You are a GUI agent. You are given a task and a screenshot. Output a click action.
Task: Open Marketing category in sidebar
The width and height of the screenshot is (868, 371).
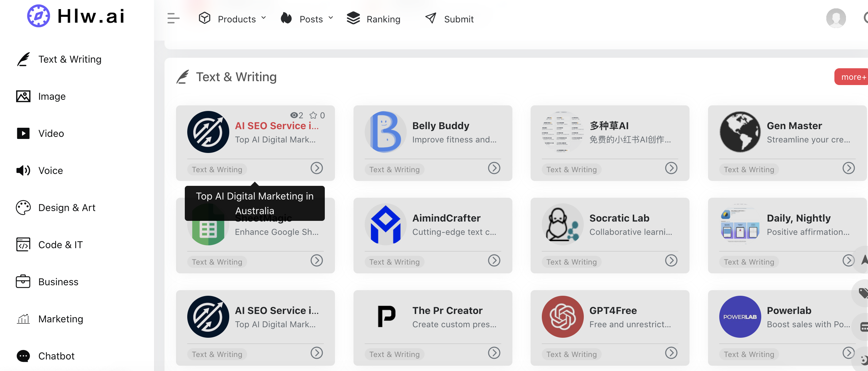[x=61, y=319]
